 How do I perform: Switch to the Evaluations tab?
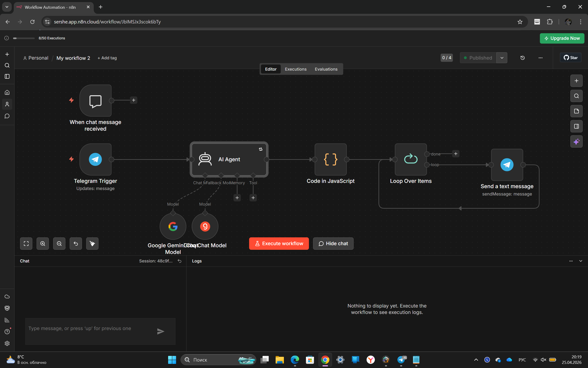pyautogui.click(x=326, y=69)
